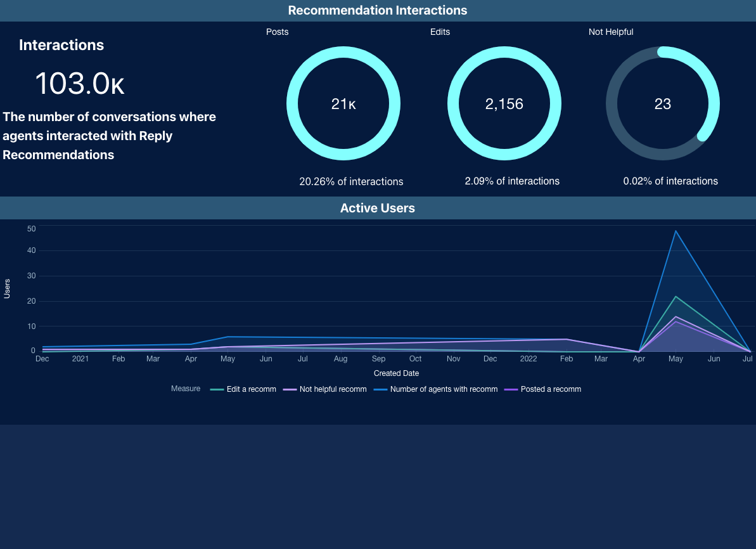Click the highest blue peak above May
756x549 pixels.
676,231
